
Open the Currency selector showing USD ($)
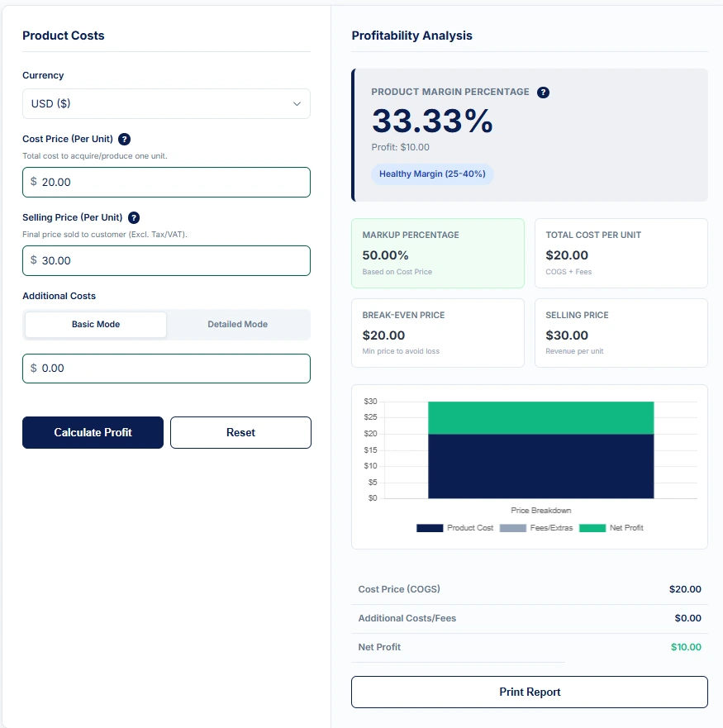click(165, 103)
